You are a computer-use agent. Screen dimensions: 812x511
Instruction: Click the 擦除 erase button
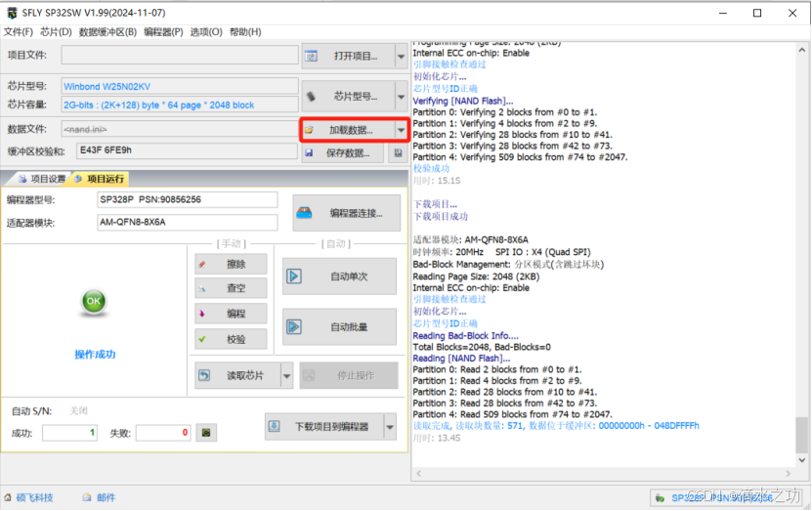pos(231,264)
